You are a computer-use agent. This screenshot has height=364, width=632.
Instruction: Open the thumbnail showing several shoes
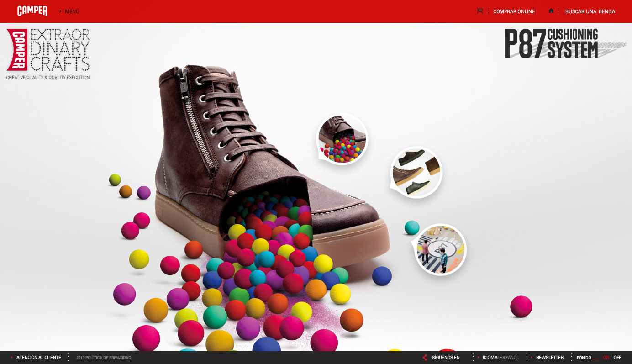tap(416, 172)
